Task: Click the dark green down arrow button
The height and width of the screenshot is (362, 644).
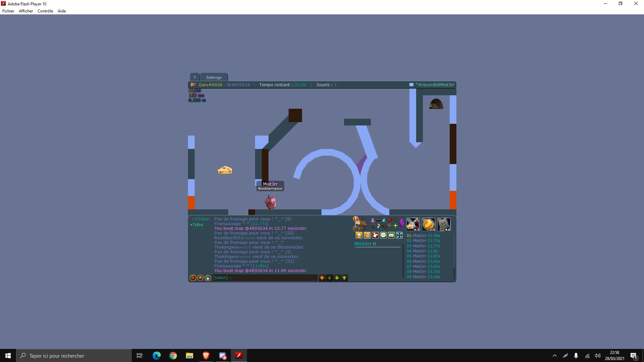Action: click(330, 278)
